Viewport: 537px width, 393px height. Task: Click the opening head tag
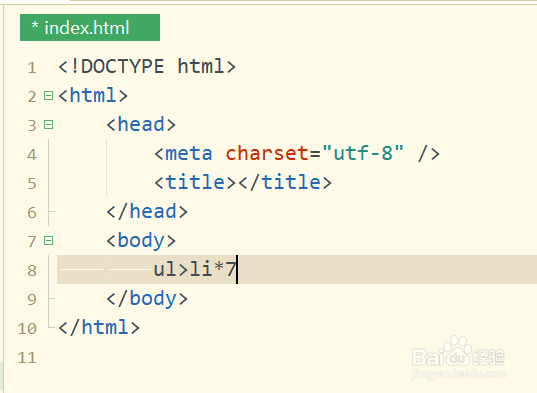(141, 124)
